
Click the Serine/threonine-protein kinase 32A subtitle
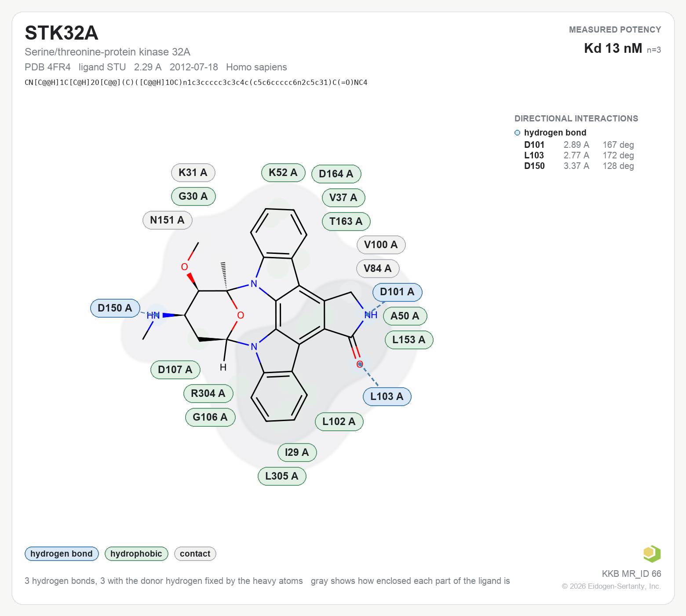pyautogui.click(x=107, y=52)
